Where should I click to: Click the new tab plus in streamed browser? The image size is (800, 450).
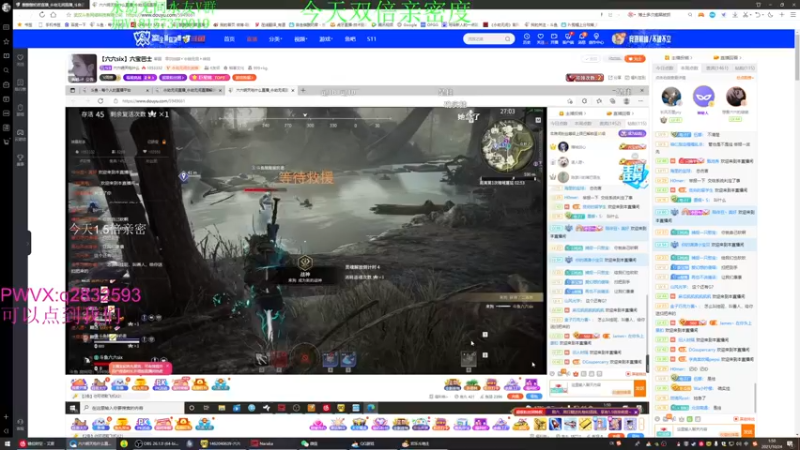click(x=303, y=90)
